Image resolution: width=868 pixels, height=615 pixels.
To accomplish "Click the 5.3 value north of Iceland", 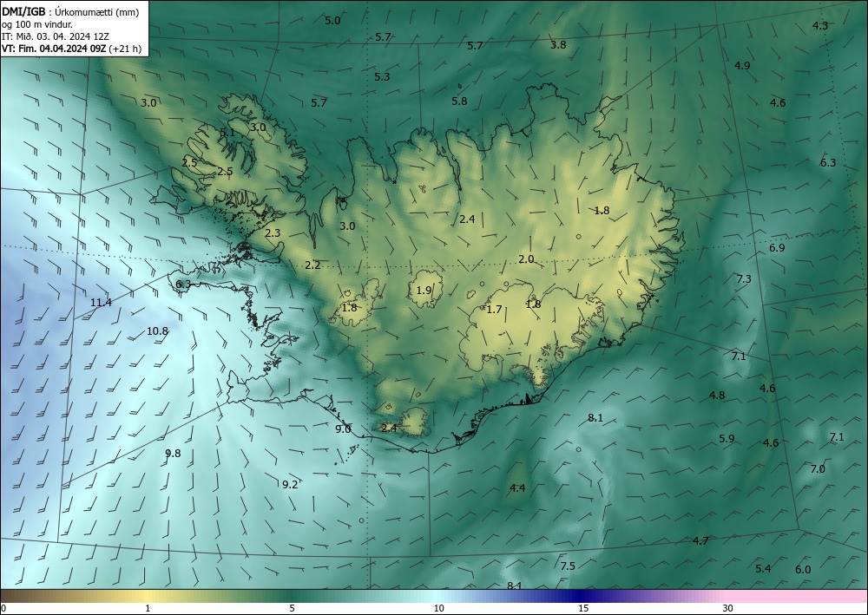I will pos(382,77).
